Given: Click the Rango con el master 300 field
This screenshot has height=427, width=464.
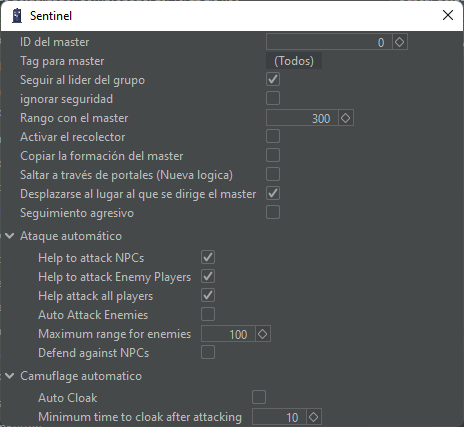Looking at the screenshot, I should pyautogui.click(x=302, y=118).
